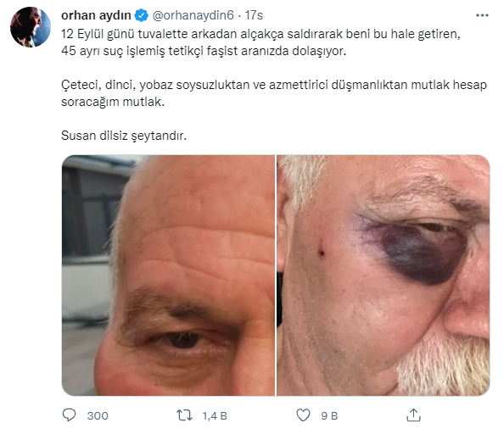Open the three-dot more options menu

click(x=482, y=15)
